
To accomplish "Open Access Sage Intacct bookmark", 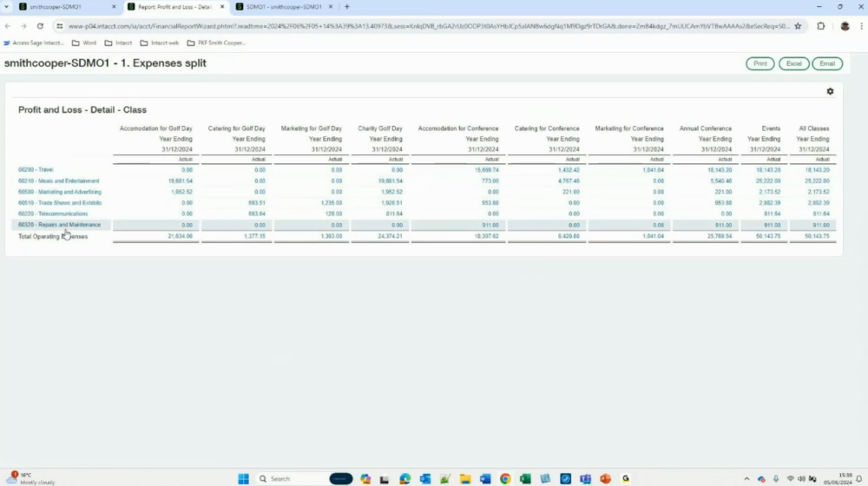I will tap(33, 43).
